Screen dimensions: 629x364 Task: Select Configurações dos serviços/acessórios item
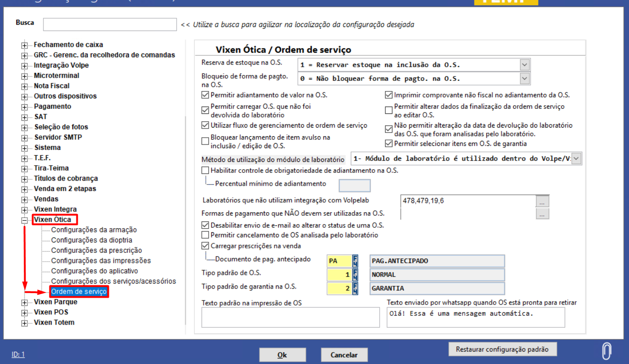click(113, 281)
